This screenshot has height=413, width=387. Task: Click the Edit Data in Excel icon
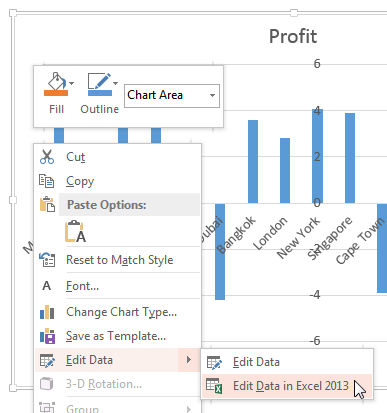tap(214, 386)
